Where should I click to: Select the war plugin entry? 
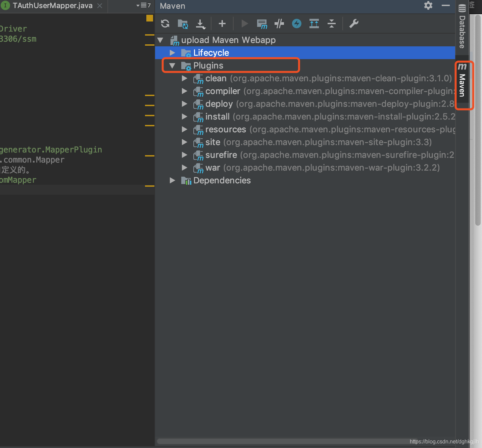click(305, 168)
